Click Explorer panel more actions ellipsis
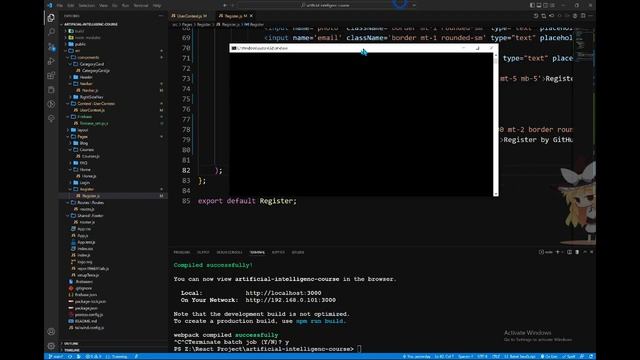This screenshot has width=640, height=360. coord(161,16)
